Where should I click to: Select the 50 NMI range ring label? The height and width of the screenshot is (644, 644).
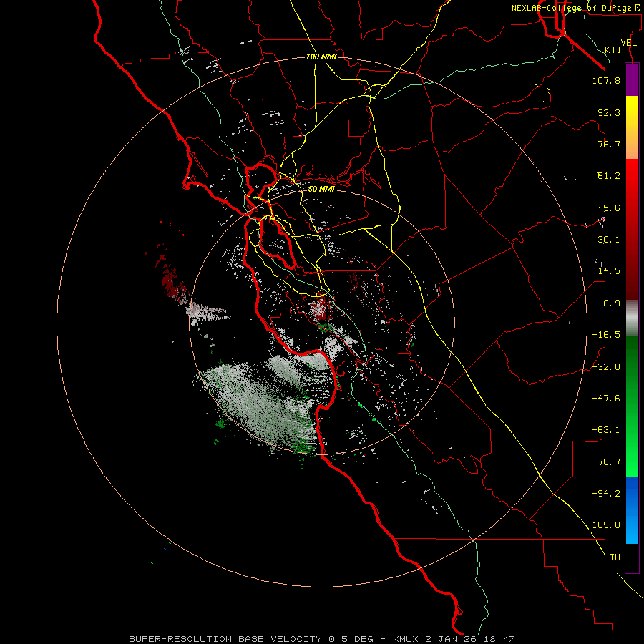[321, 189]
